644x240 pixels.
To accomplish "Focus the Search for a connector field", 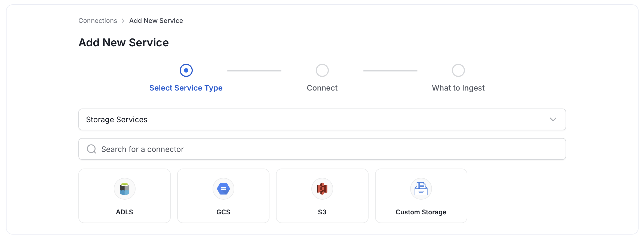I will click(x=322, y=149).
